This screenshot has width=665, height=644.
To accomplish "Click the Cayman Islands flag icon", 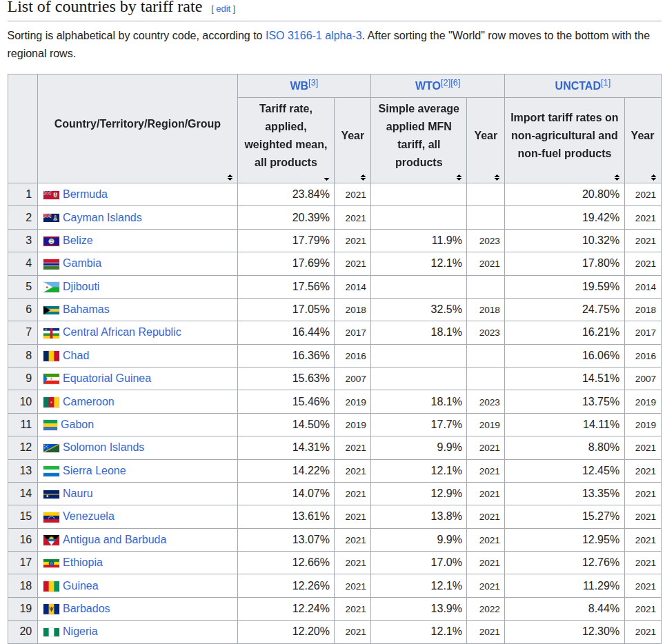I will click(x=51, y=218).
